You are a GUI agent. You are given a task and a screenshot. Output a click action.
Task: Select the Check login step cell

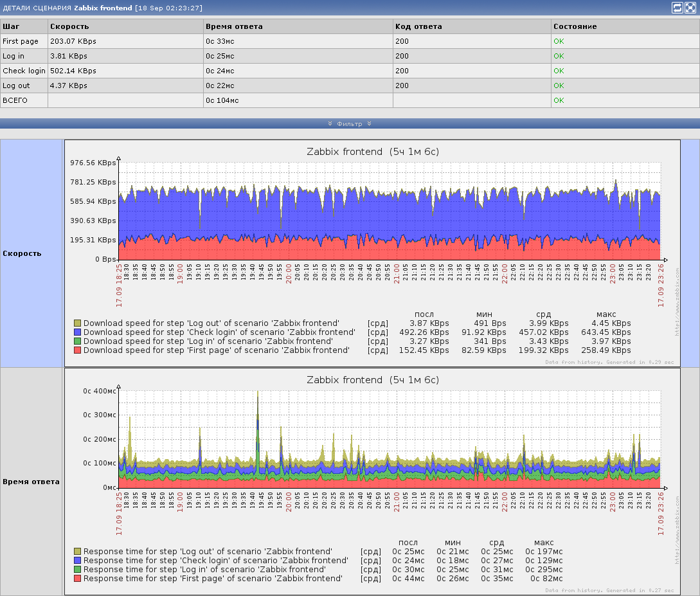24,71
